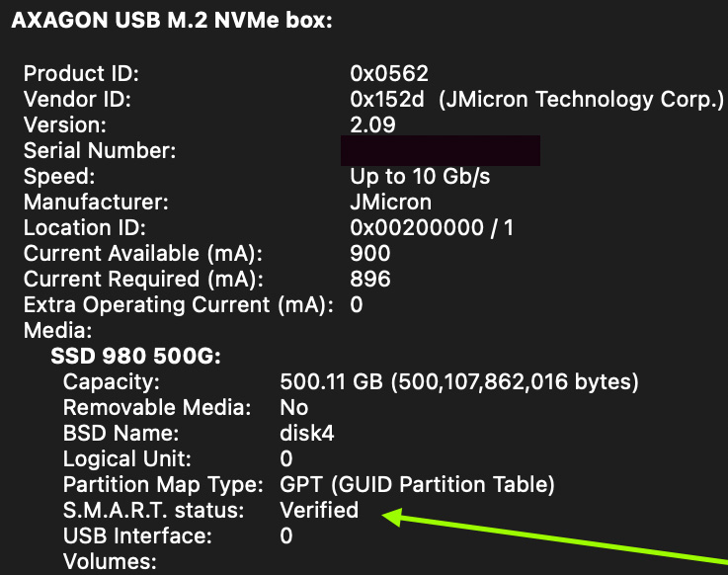The width and height of the screenshot is (728, 575).
Task: Click the USB Interface label
Action: (137, 536)
